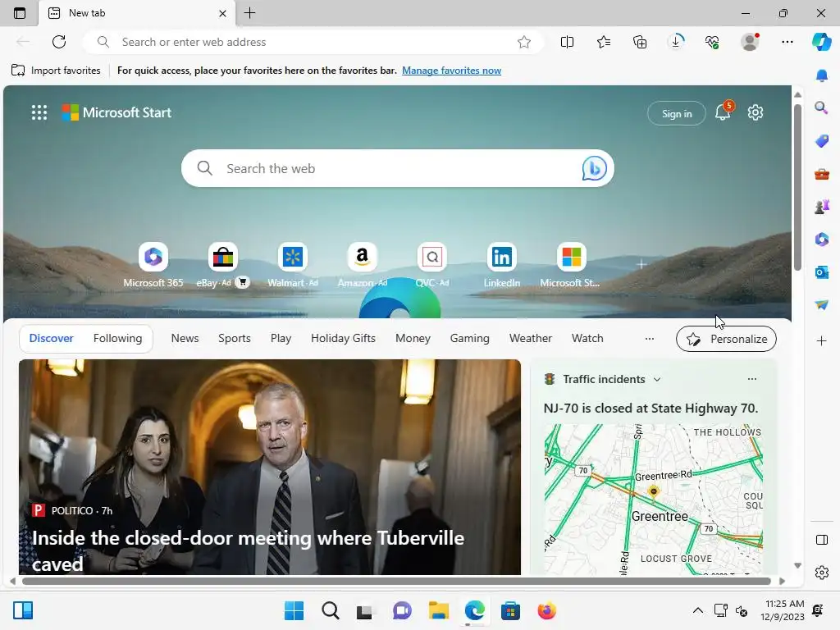Open File Explorer from taskbar
Screen dimensions: 840x630
[x=438, y=610]
